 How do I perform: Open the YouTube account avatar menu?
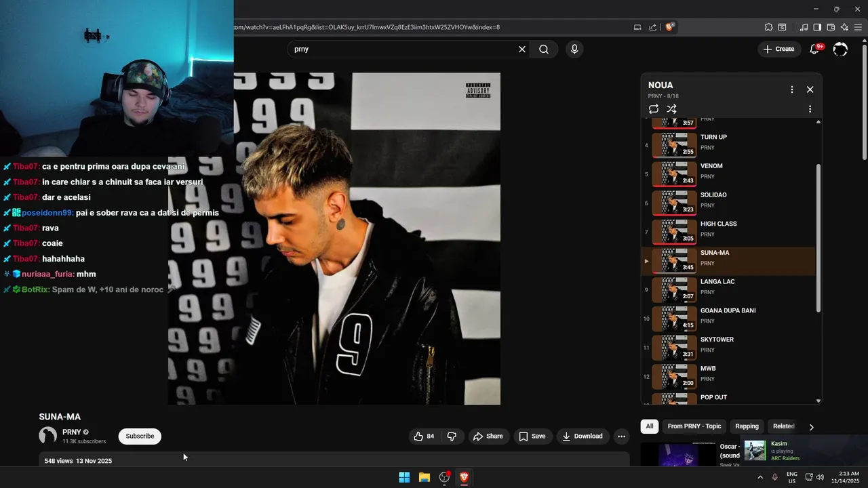840,49
